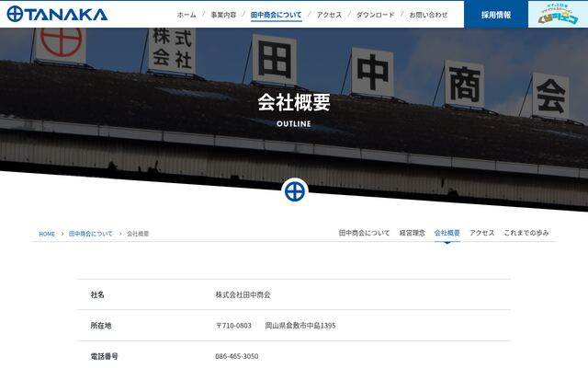The height and width of the screenshot is (368, 588).
Task: Go to アクセス in top navigation
Action: [x=329, y=15]
